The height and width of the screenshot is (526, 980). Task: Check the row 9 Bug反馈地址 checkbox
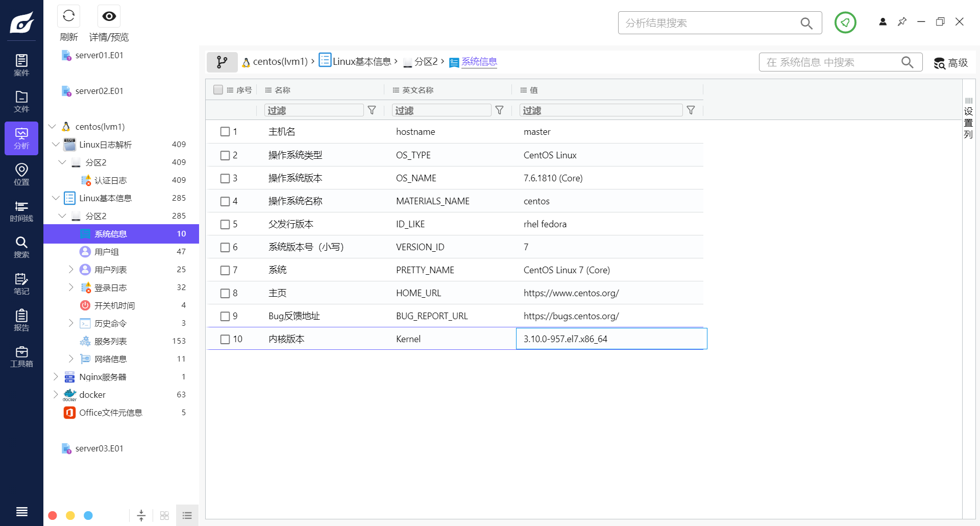(225, 316)
